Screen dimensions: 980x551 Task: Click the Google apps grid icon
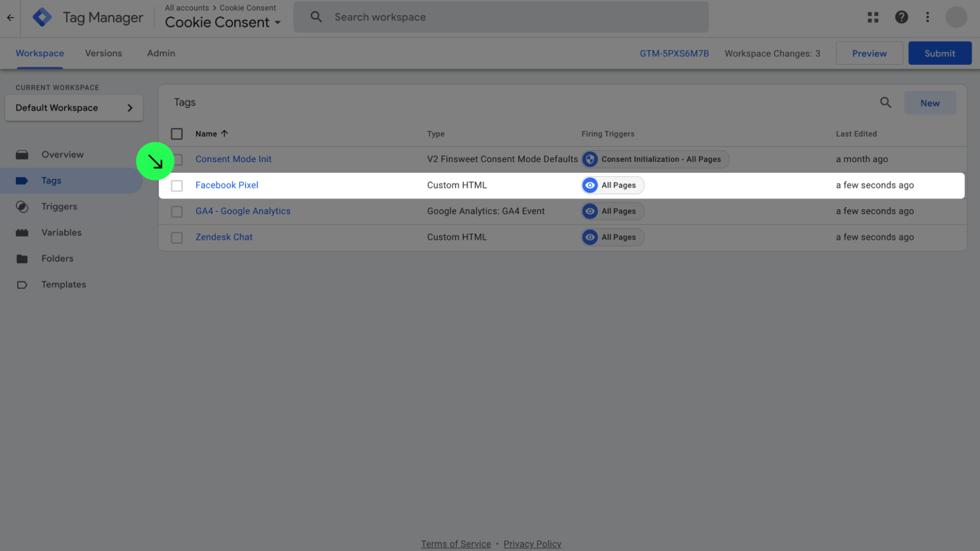[x=873, y=17]
